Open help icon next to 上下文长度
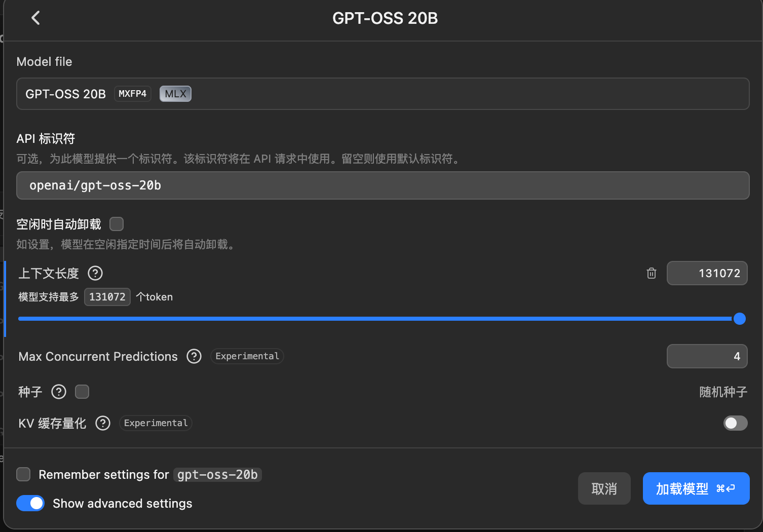This screenshot has height=532, width=763. click(95, 274)
